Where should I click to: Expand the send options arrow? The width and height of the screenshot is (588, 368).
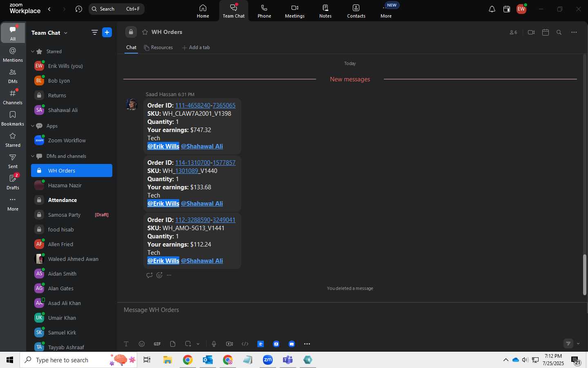click(578, 343)
